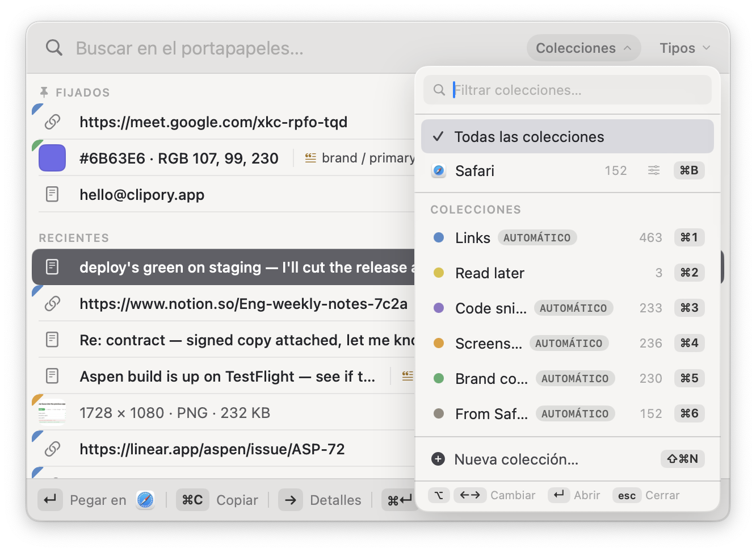Image resolution: width=756 pixels, height=552 pixels.
Task: Click the purple dot beside Code sni...
Action: pos(439,308)
